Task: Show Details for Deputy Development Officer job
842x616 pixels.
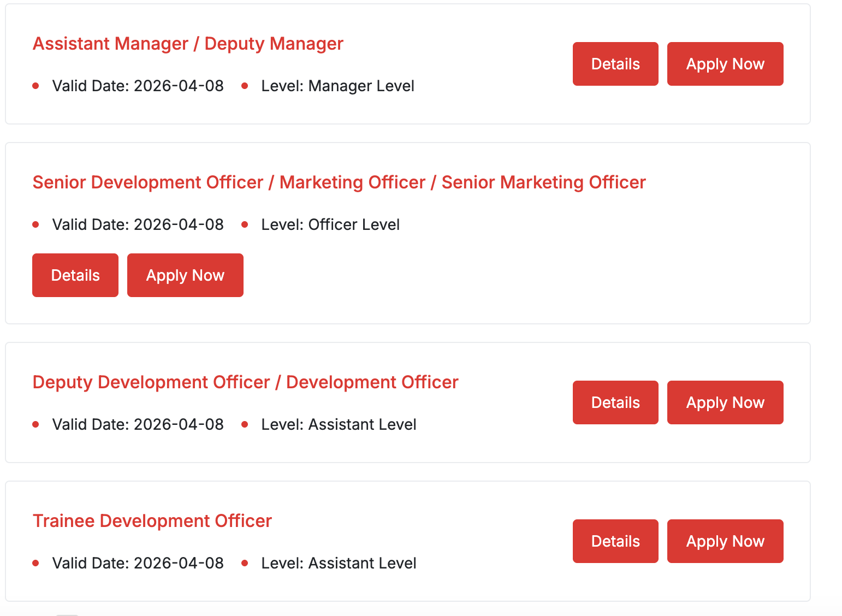Action: 615,402
